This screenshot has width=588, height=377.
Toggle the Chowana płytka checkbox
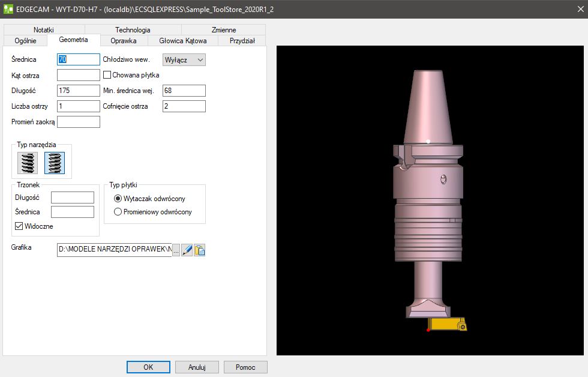click(107, 75)
